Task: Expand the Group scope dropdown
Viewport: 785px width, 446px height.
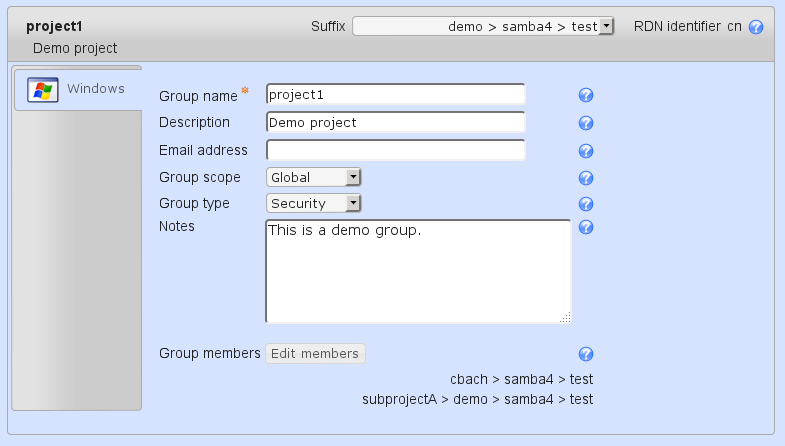Action: pyautogui.click(x=313, y=178)
